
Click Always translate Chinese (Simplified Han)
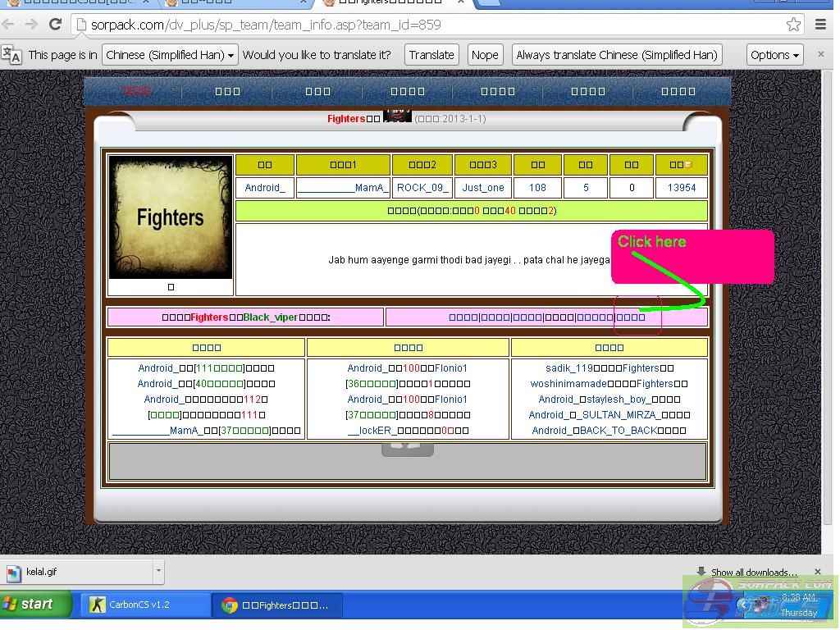[x=616, y=55]
